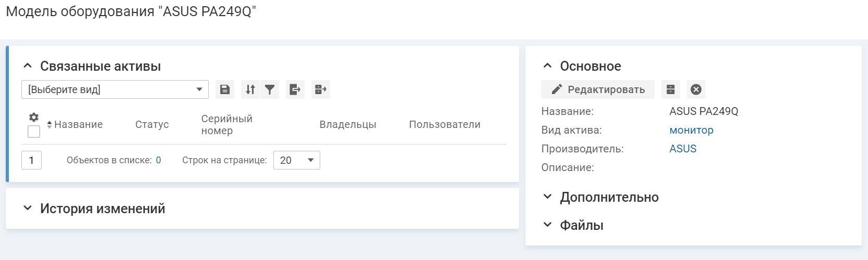Open sorting settings with the arrows icon
This screenshot has height=260, width=868.
coord(250,89)
